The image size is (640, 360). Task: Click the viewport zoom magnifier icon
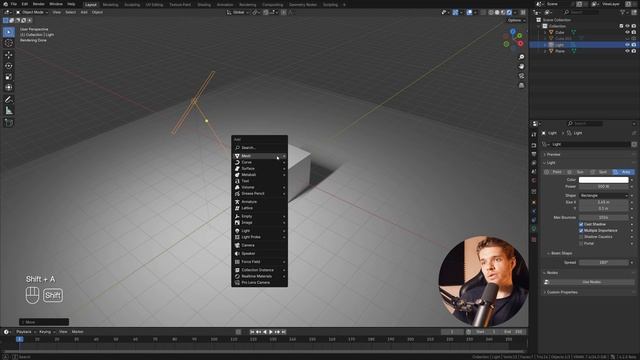(521, 57)
